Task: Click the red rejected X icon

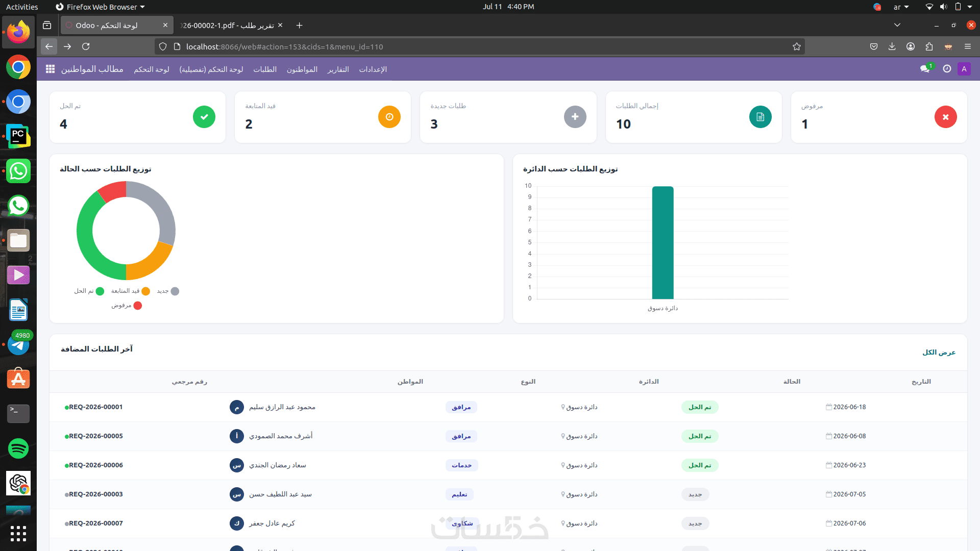Action: coord(946,117)
